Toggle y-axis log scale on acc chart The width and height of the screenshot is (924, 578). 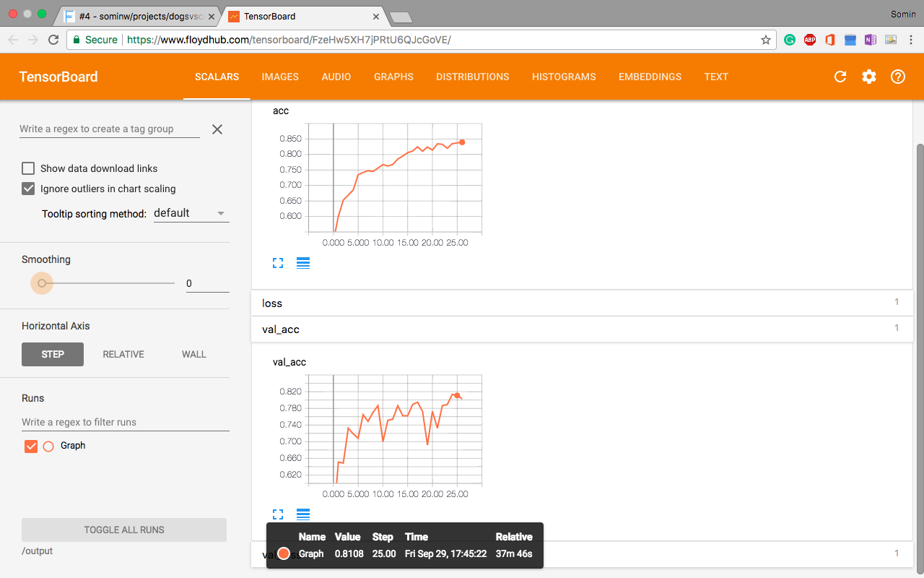[x=303, y=263]
